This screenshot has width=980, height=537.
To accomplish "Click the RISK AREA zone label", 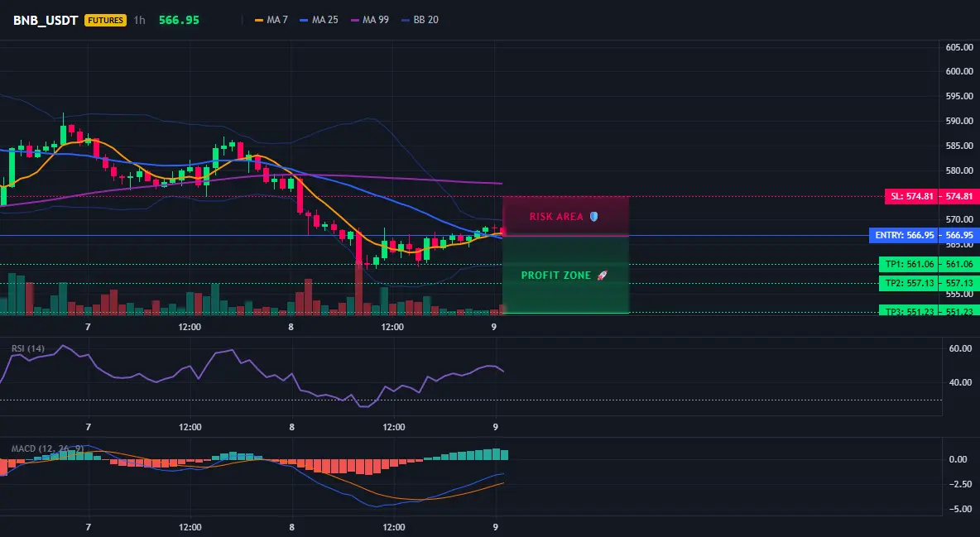I will [556, 217].
